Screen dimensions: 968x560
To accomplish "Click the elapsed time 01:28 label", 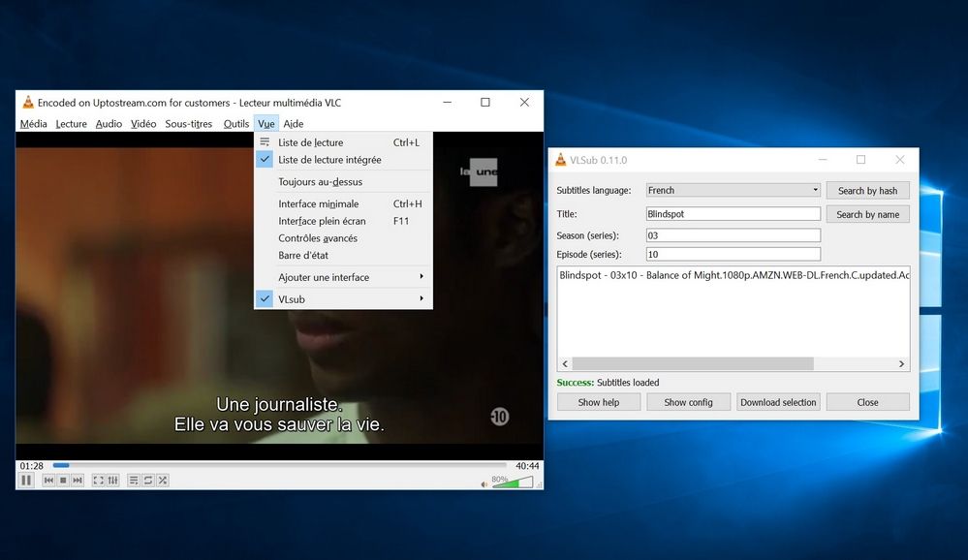I will coord(31,465).
